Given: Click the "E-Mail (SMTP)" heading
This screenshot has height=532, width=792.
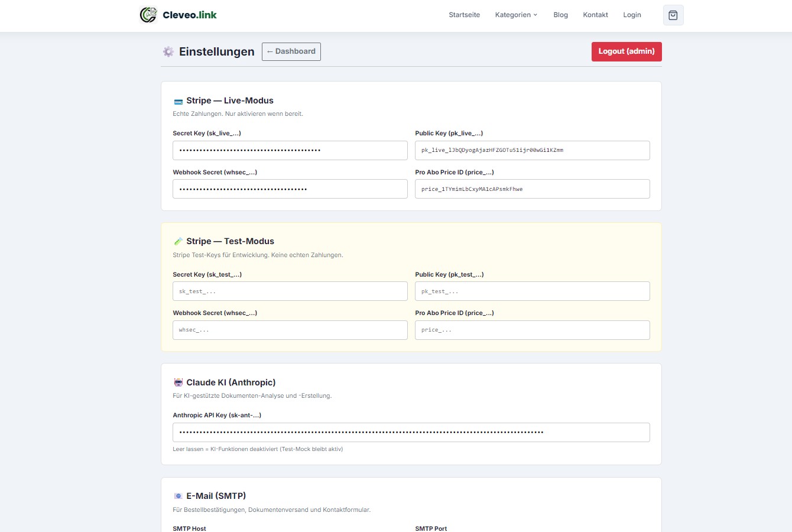Looking at the screenshot, I should click(216, 496).
